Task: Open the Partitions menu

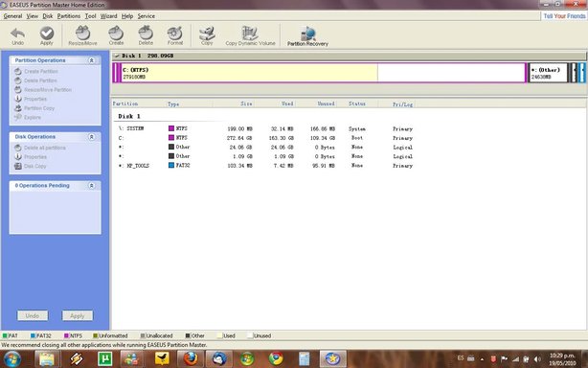Action: coord(69,16)
